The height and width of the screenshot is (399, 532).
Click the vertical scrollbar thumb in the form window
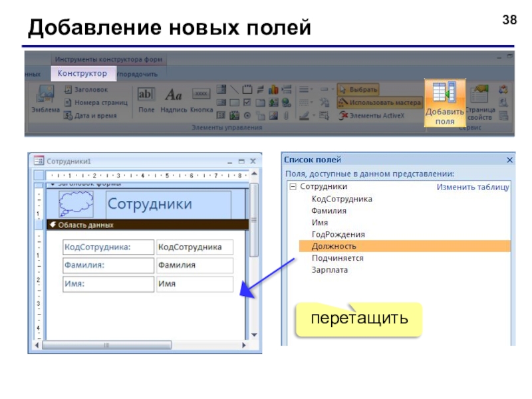pos(254,220)
